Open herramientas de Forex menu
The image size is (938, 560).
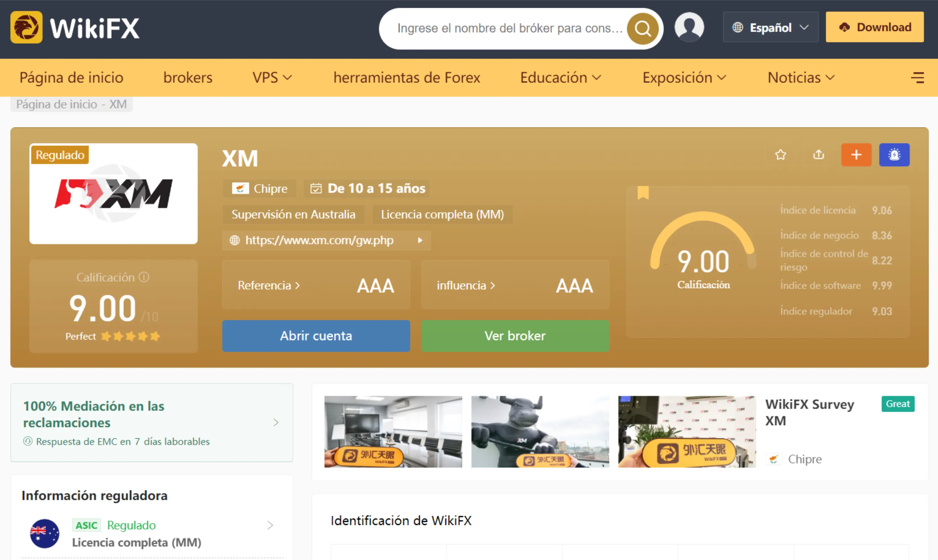click(x=407, y=78)
